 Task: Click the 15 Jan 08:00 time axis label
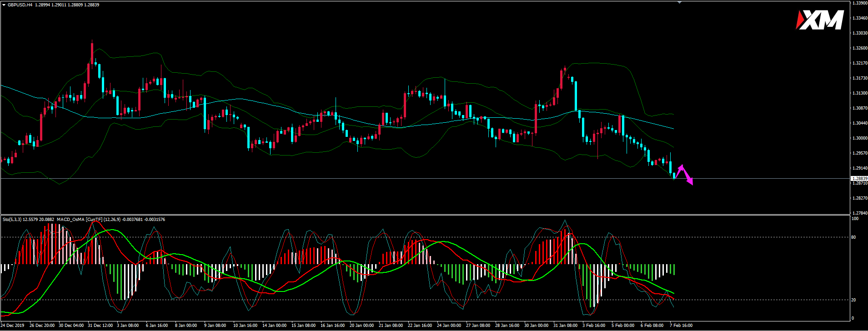tap(303, 326)
